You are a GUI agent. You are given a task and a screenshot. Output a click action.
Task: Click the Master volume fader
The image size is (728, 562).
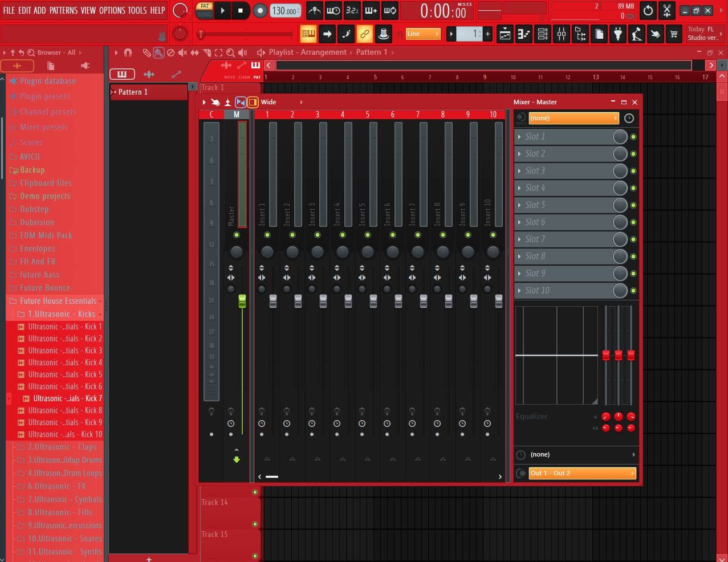(x=242, y=302)
